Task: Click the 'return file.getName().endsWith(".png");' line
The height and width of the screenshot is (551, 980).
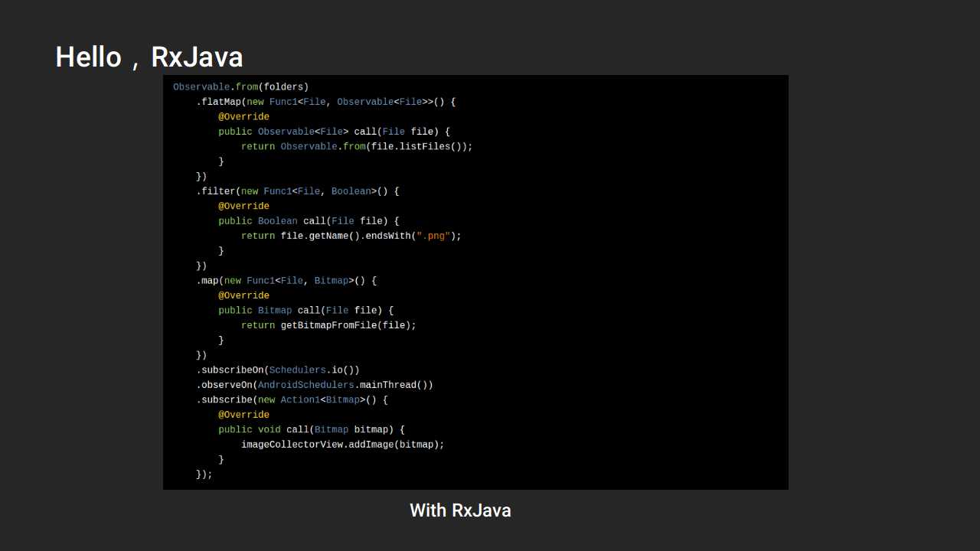Action: (x=351, y=236)
